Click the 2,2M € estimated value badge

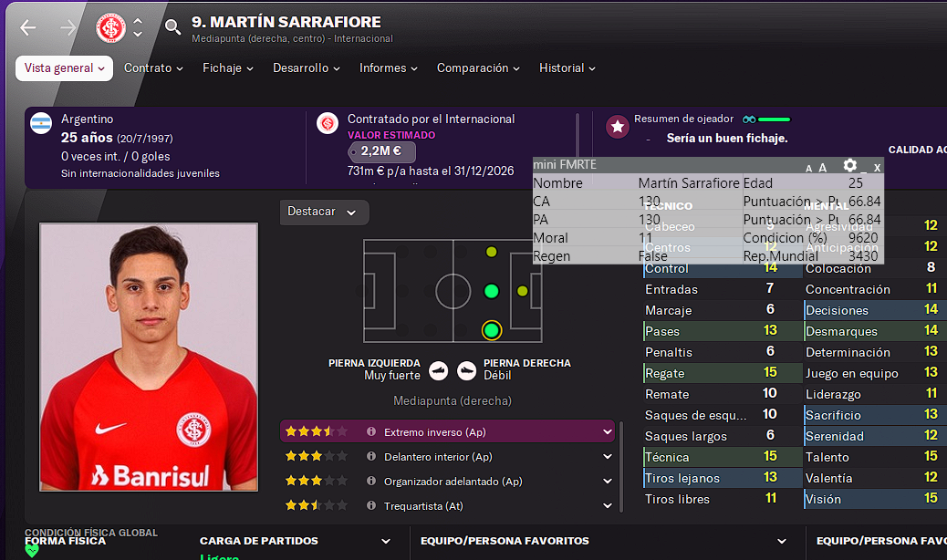click(x=381, y=151)
